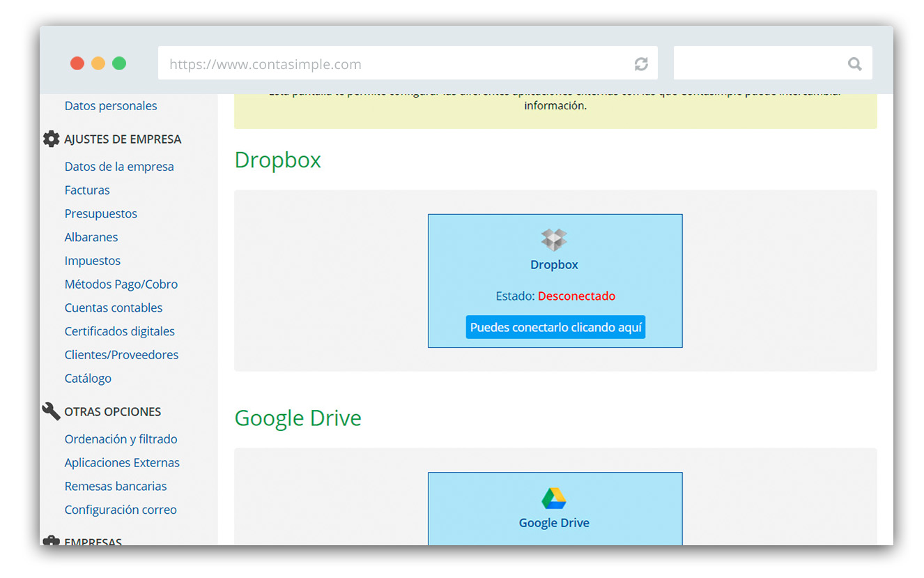Screen dimensions: 924x578
Task: Click 'Puedes conectarlo clicando aquí' button
Action: click(555, 327)
